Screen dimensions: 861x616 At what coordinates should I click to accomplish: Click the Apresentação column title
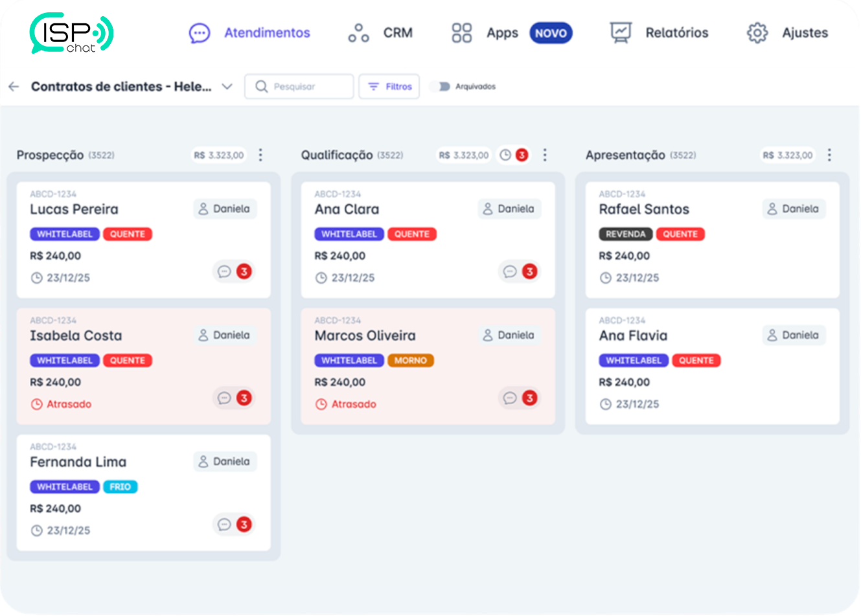tap(625, 155)
